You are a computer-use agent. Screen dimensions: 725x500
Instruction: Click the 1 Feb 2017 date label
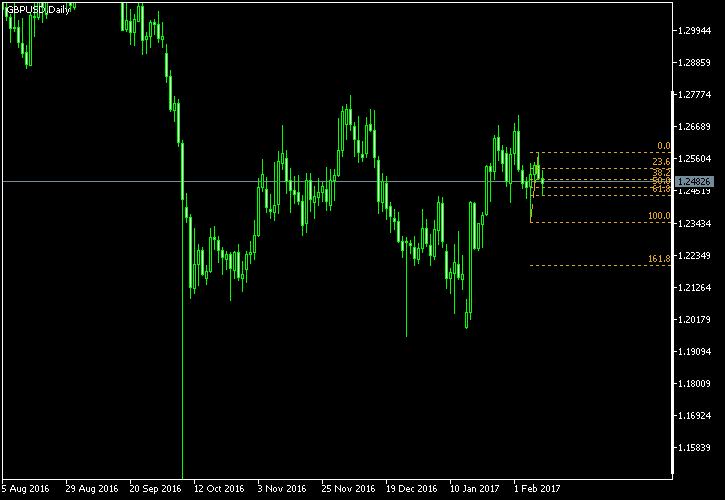(x=537, y=488)
